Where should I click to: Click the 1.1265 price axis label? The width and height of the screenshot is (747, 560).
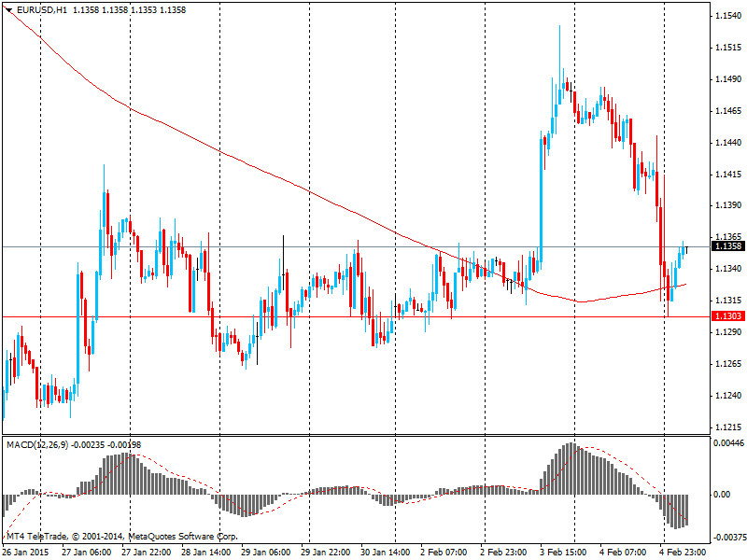pyautogui.click(x=728, y=364)
